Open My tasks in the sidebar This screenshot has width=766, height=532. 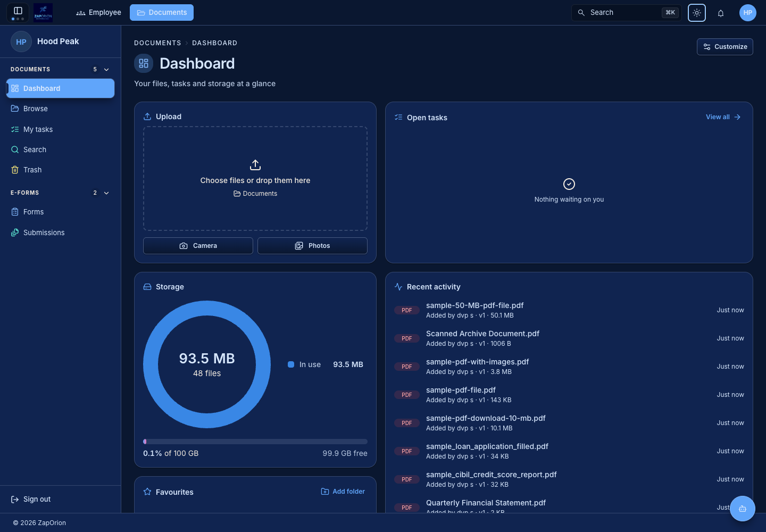point(60,129)
